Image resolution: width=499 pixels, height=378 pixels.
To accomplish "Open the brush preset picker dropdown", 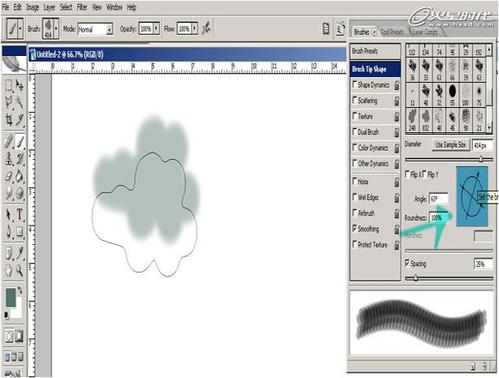I will [56, 29].
